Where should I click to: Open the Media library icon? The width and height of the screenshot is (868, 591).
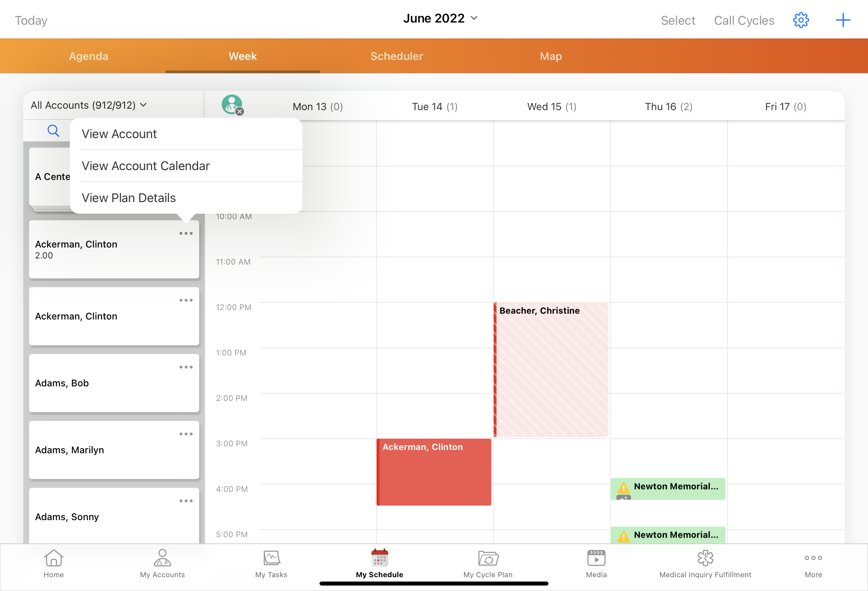595,559
